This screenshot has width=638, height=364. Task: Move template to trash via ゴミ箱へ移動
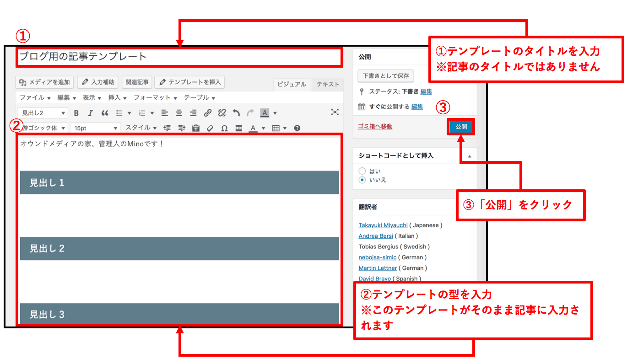375,126
